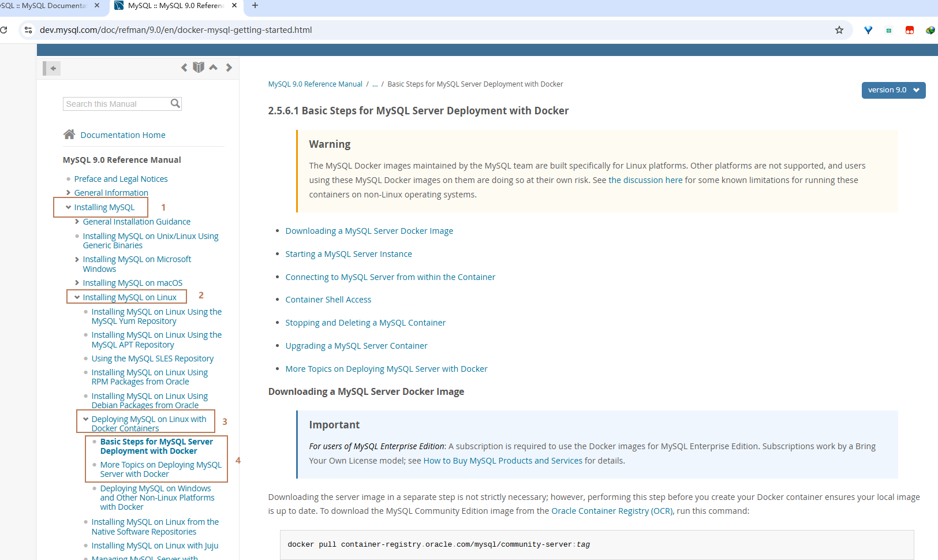The height and width of the screenshot is (560, 938).
Task: Expand General Installation Guidance node
Action: 77,222
